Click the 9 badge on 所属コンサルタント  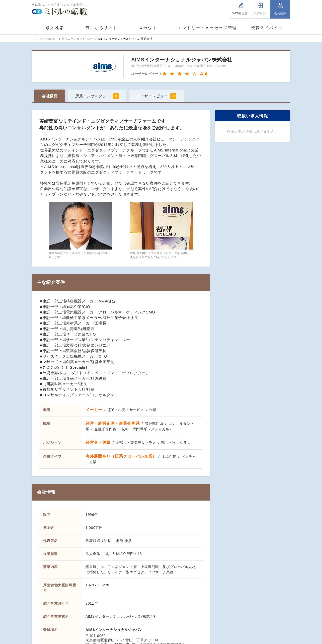tap(116, 96)
